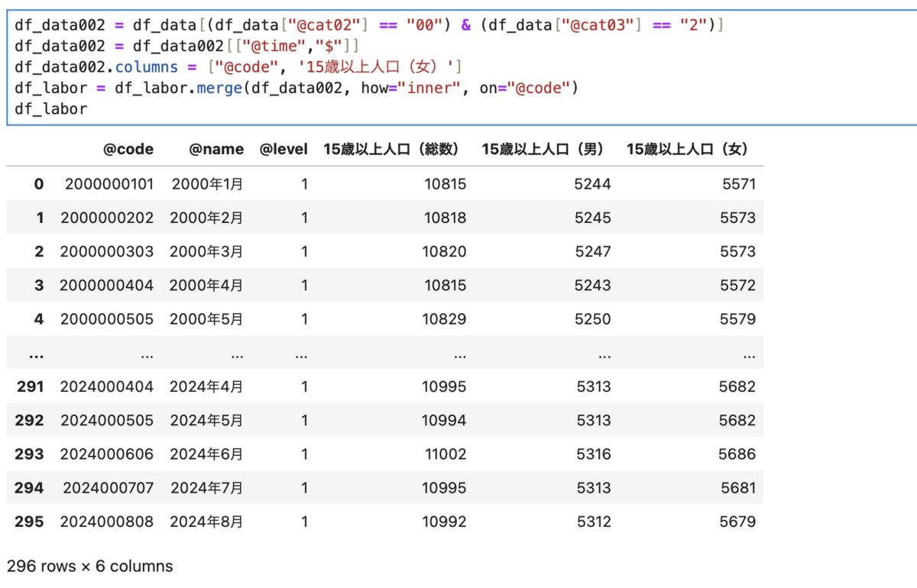Select cell '2000年3月'
The width and height of the screenshot is (917, 588).
pos(207,251)
